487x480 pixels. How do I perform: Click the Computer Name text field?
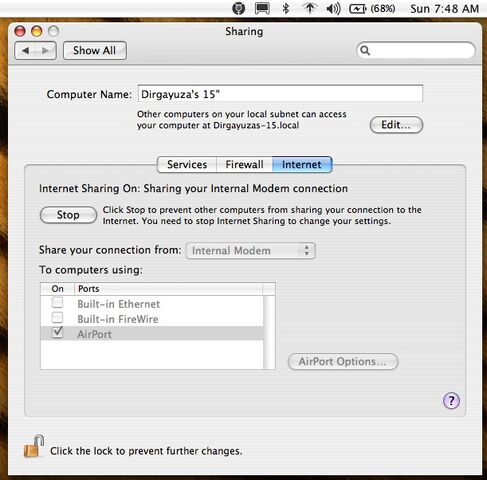[x=280, y=94]
